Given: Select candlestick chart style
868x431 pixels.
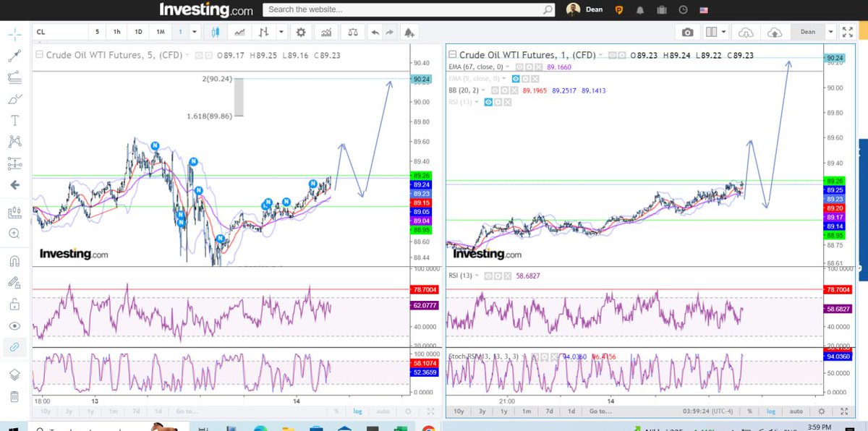Looking at the screenshot, I should 216,32.
